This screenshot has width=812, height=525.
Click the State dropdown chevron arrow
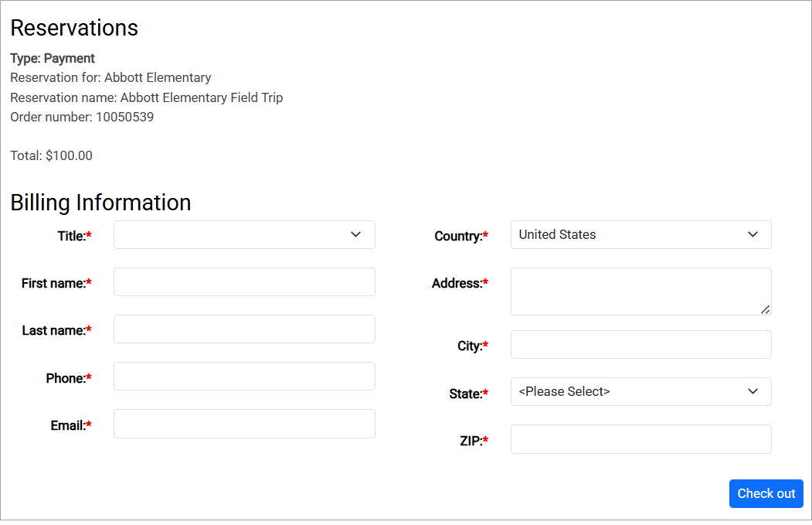753,392
